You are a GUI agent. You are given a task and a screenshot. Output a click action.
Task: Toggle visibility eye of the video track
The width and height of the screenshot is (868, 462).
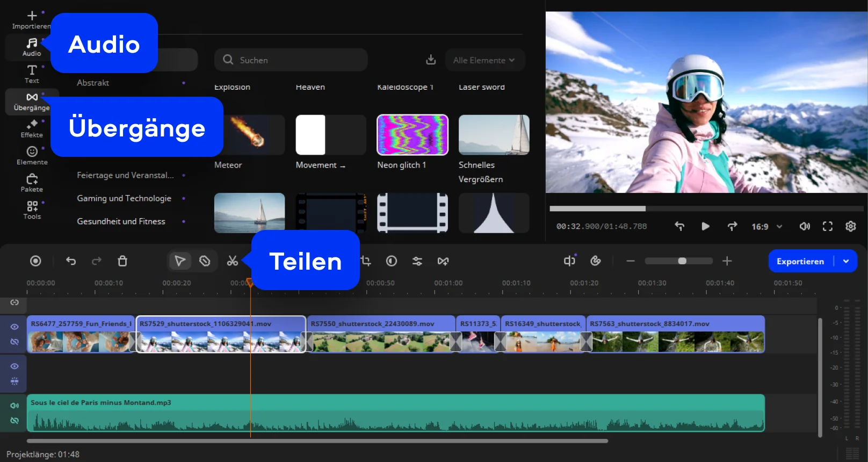coord(15,327)
